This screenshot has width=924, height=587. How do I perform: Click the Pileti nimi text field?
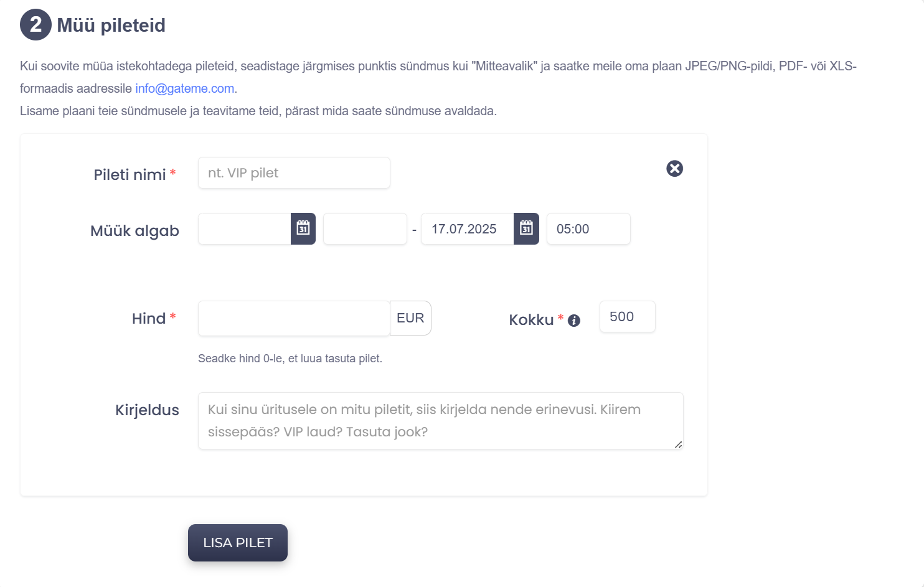(x=294, y=173)
